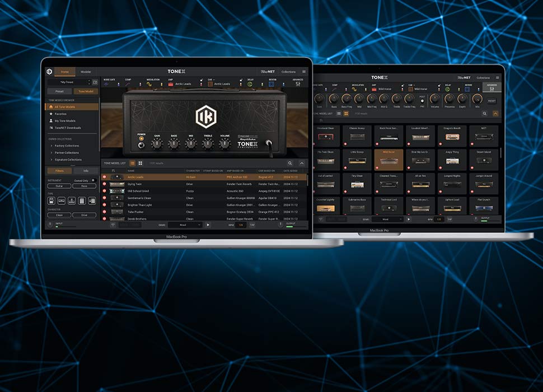Collapse the tone model list in right window
This screenshot has width=543, height=392.
tap(495, 114)
